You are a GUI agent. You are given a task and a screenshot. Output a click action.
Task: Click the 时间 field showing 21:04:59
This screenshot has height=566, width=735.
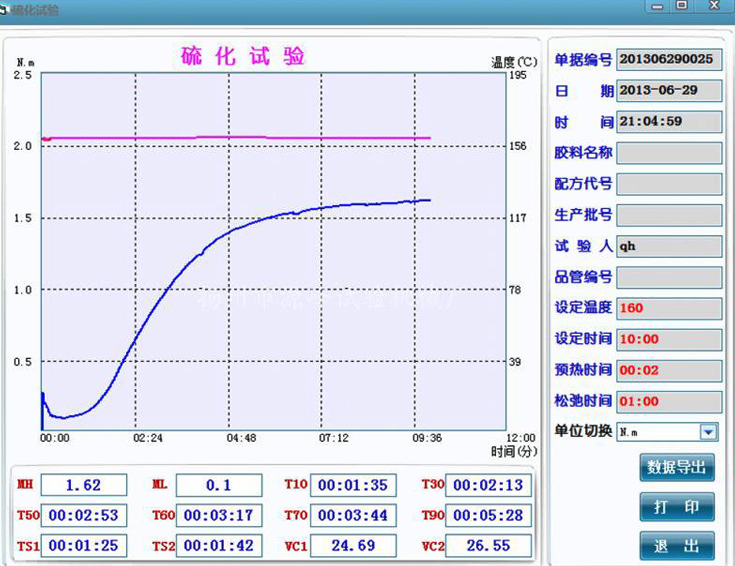pos(669,121)
